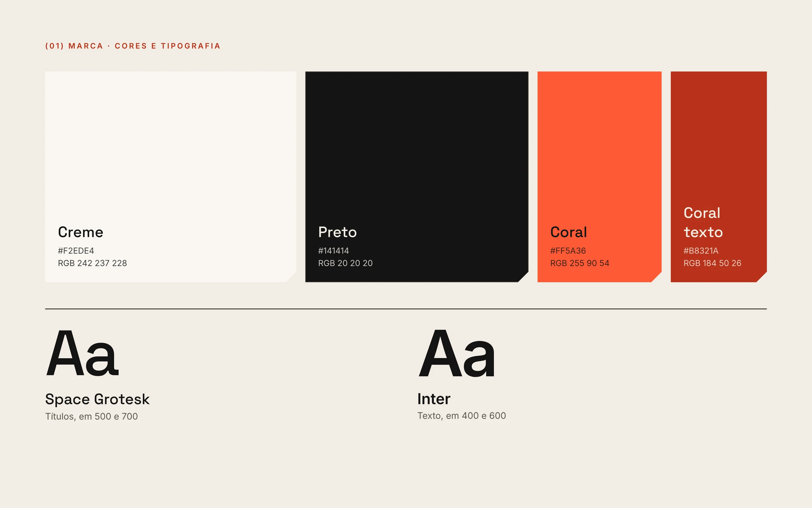The height and width of the screenshot is (508, 812).
Task: Click the Preto black color swatch
Action: [417, 176]
